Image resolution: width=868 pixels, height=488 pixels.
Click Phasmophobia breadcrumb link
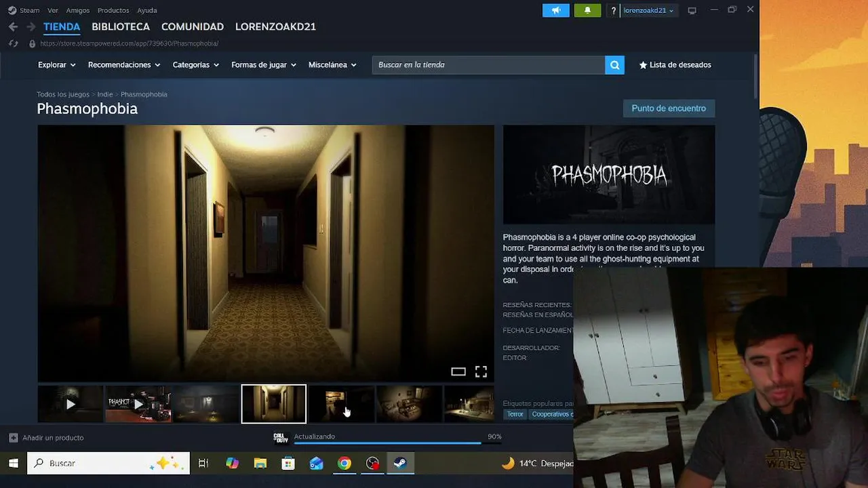click(144, 94)
